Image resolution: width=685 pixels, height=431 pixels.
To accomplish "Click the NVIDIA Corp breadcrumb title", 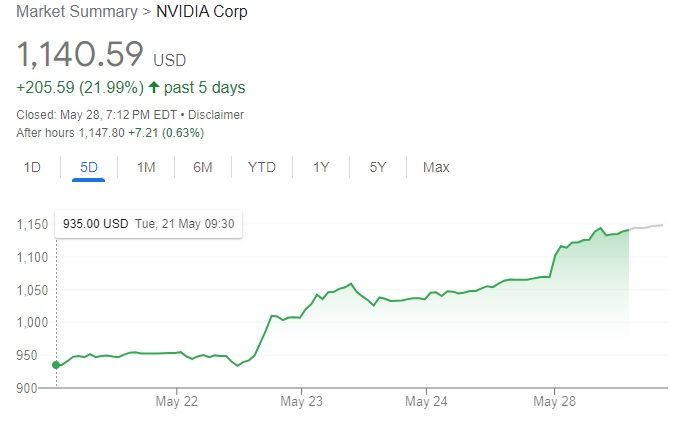I will [x=201, y=13].
